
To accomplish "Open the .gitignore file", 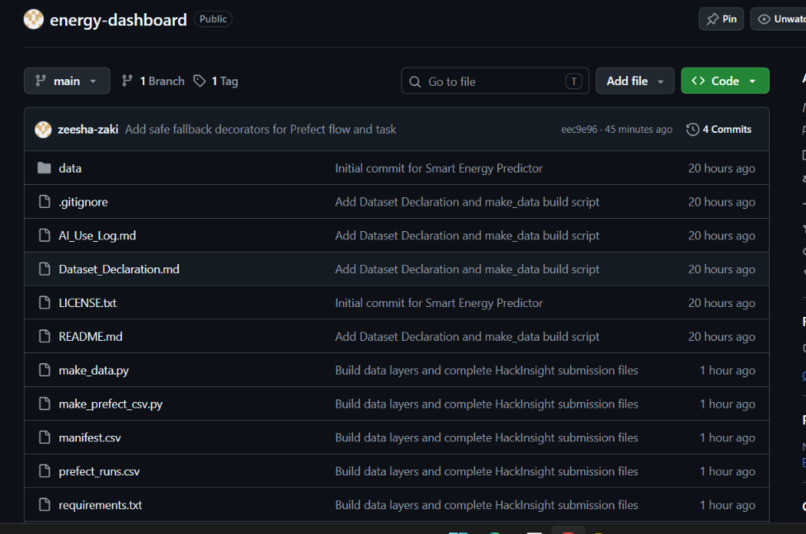I will pyautogui.click(x=83, y=202).
